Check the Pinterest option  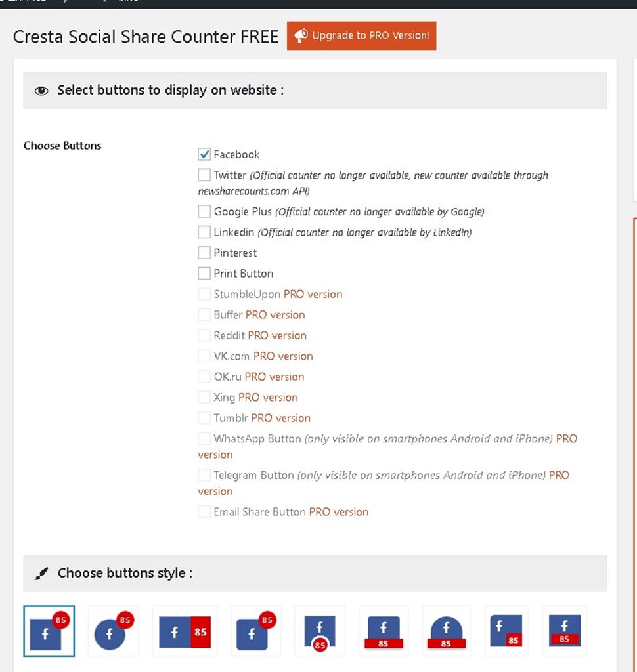tap(204, 253)
